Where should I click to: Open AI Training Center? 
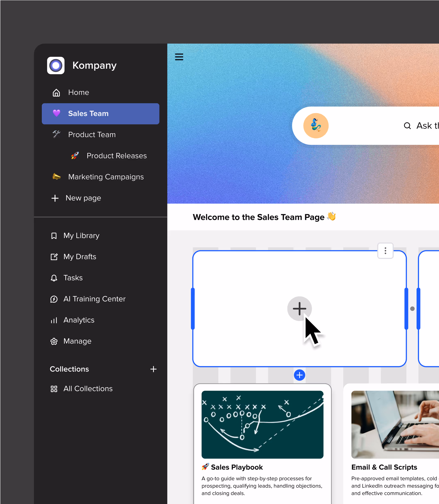point(94,299)
